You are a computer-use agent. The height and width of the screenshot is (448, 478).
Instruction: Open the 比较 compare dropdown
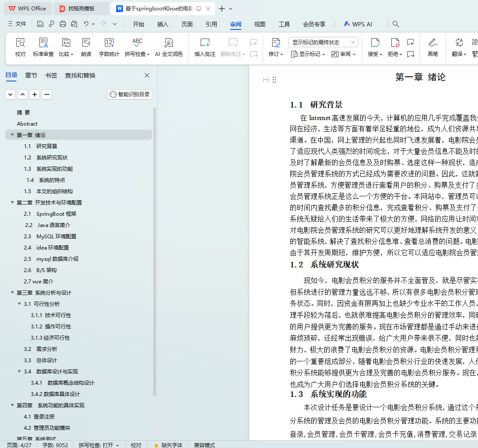[x=66, y=47]
